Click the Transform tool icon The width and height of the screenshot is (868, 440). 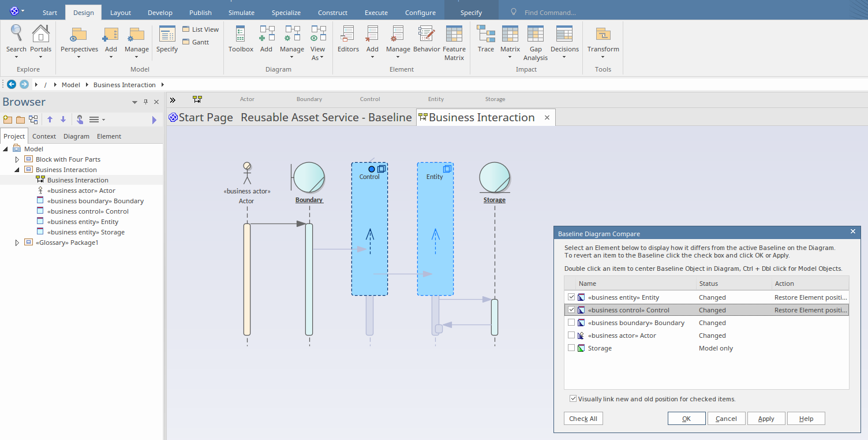[603, 35]
